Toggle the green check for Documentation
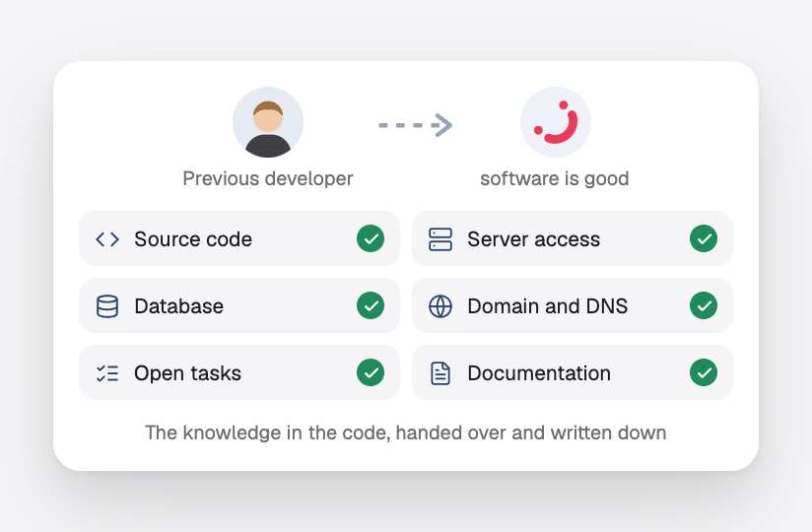Image resolution: width=812 pixels, height=532 pixels. click(x=704, y=372)
